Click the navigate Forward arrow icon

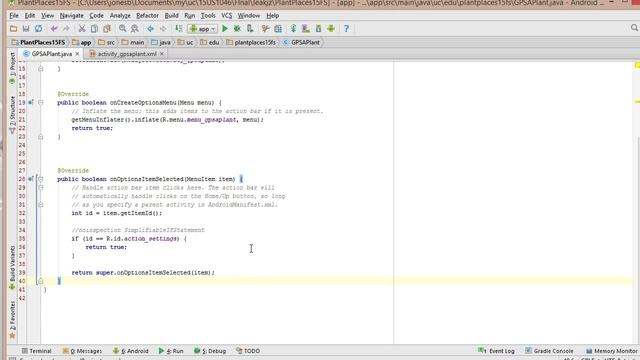click(163, 29)
